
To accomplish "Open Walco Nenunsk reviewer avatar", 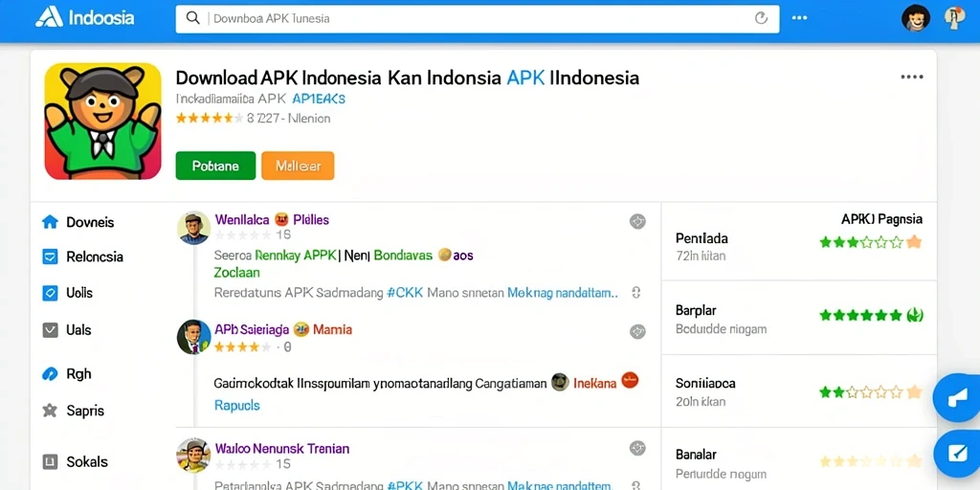I will click(193, 455).
